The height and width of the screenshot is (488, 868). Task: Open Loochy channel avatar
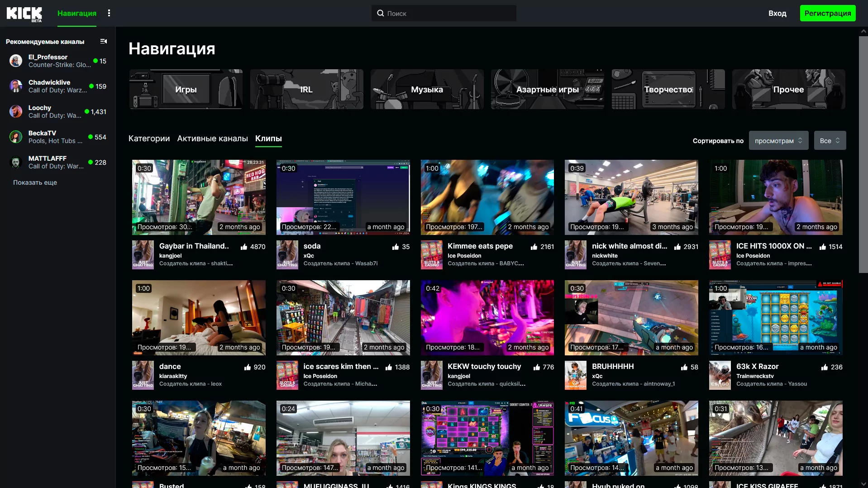pyautogui.click(x=16, y=111)
